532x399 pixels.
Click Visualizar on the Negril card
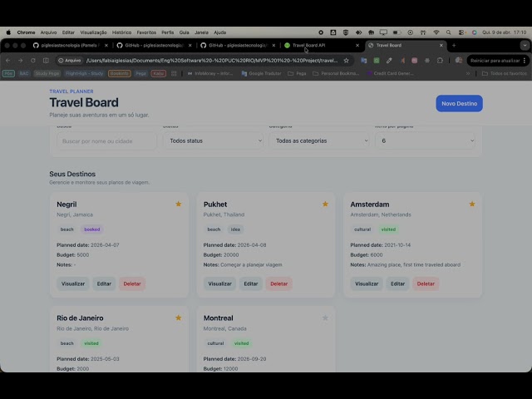pos(73,283)
